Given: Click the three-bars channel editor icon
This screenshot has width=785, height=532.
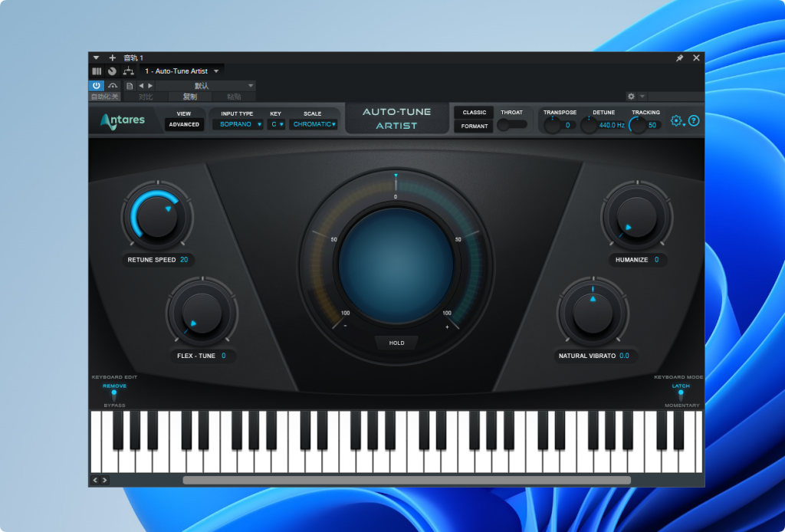Looking at the screenshot, I should [97, 71].
